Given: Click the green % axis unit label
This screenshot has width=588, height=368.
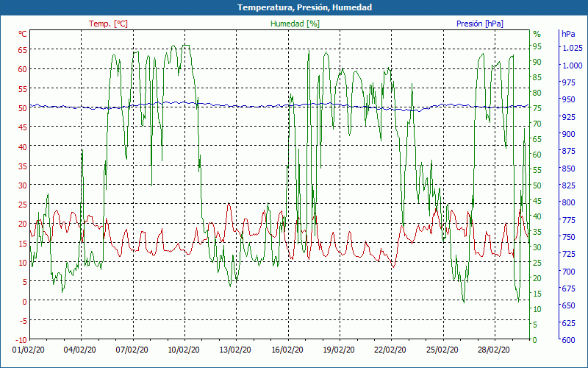Looking at the screenshot, I should tap(537, 34).
